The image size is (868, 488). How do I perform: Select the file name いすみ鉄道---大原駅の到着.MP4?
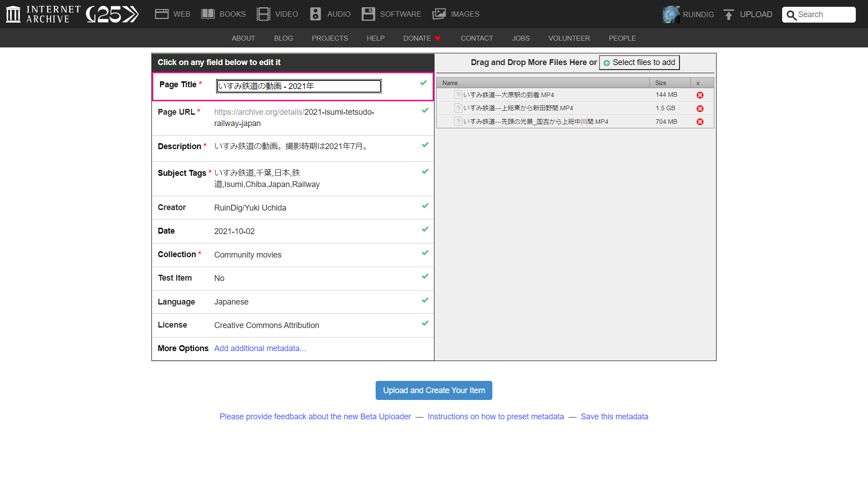click(x=509, y=95)
